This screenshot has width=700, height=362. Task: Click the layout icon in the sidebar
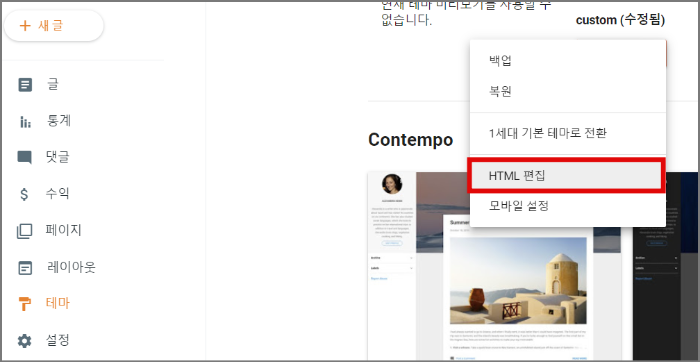point(25,268)
